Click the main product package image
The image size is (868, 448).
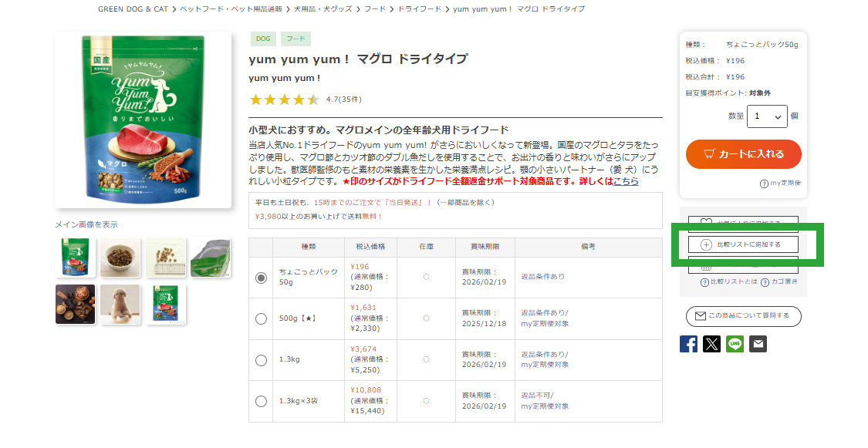(x=144, y=120)
